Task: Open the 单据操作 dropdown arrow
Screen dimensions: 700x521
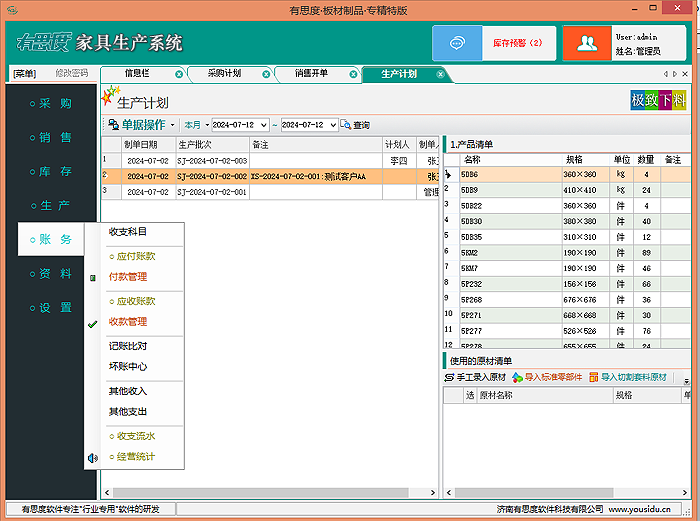Action: click(x=172, y=125)
